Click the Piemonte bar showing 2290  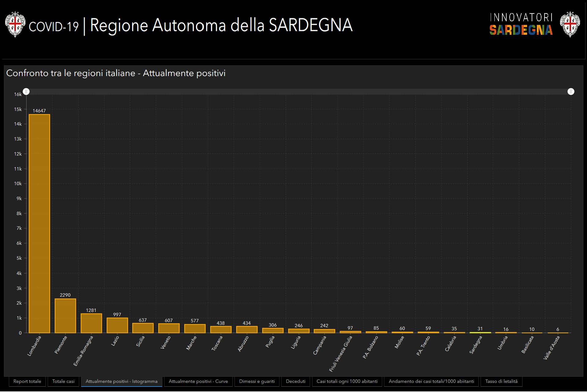click(x=65, y=316)
